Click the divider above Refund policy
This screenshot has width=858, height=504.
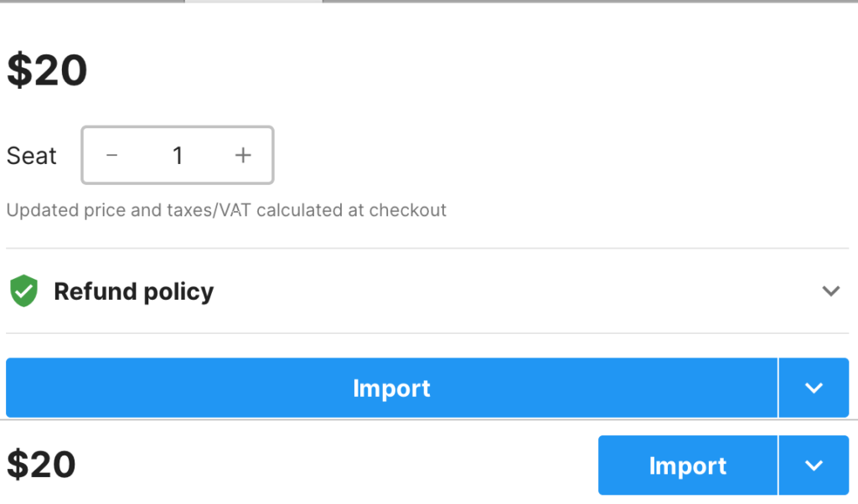pyautogui.click(x=427, y=249)
